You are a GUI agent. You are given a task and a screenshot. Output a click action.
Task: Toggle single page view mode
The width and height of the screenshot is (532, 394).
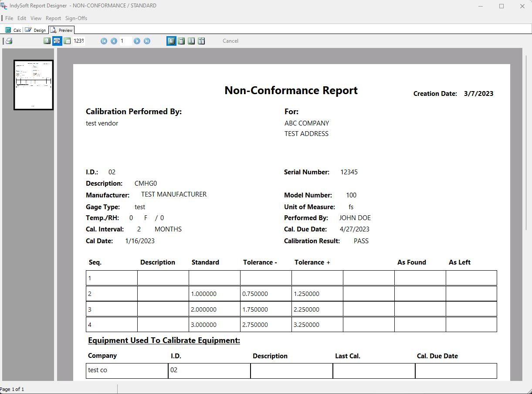click(x=171, y=41)
